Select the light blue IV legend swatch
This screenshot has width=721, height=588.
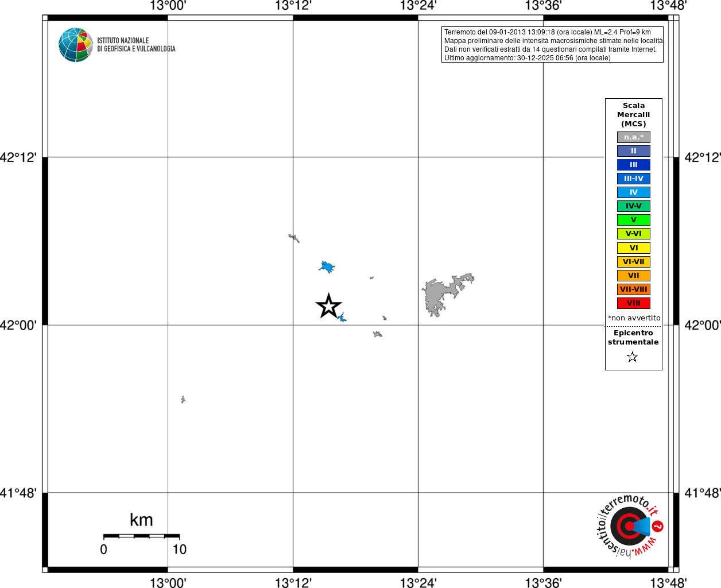click(634, 192)
